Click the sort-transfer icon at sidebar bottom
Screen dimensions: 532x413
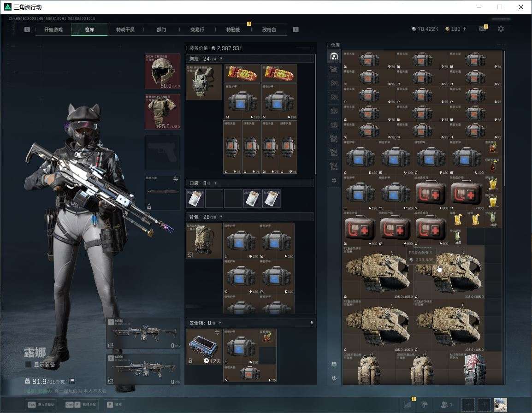[334, 378]
